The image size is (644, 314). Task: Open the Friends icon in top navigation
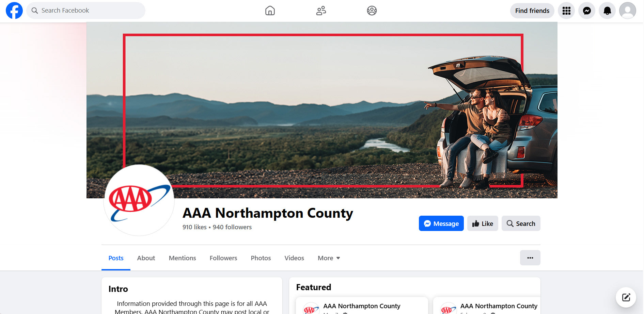pos(321,11)
